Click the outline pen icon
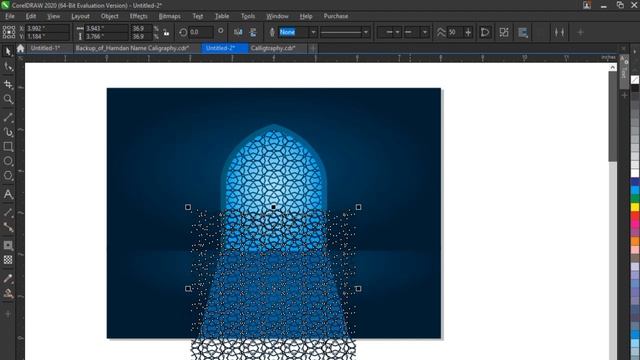Viewport: 640px width, 360px height. (272, 32)
